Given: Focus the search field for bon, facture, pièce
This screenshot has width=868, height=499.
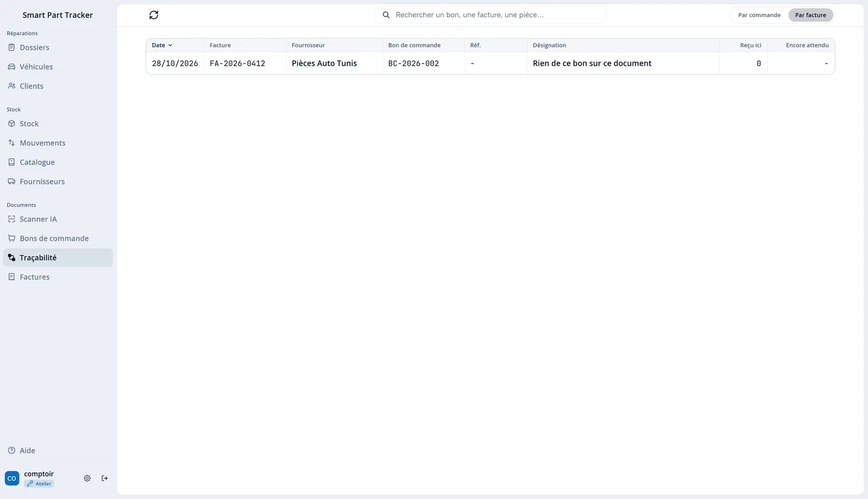Looking at the screenshot, I should tap(490, 15).
